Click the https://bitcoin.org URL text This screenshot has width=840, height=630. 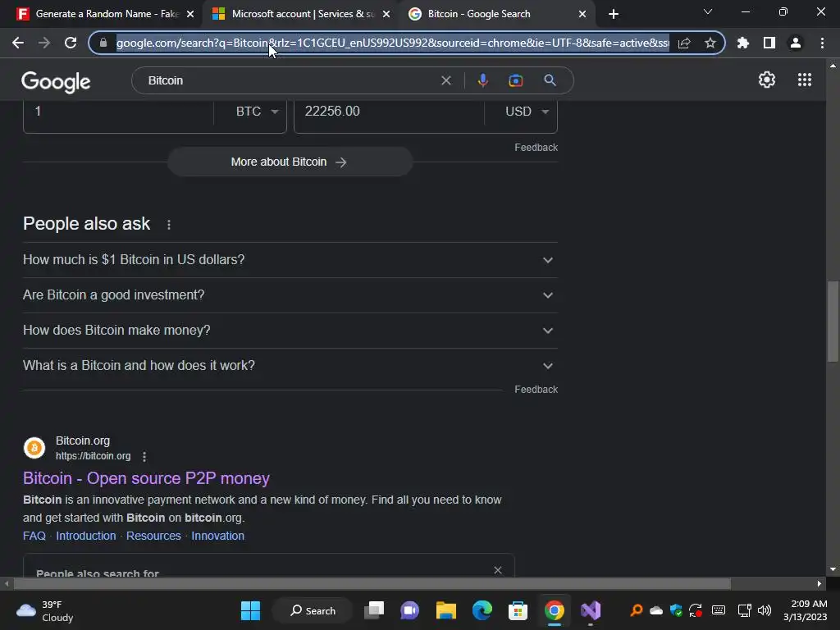click(x=94, y=456)
